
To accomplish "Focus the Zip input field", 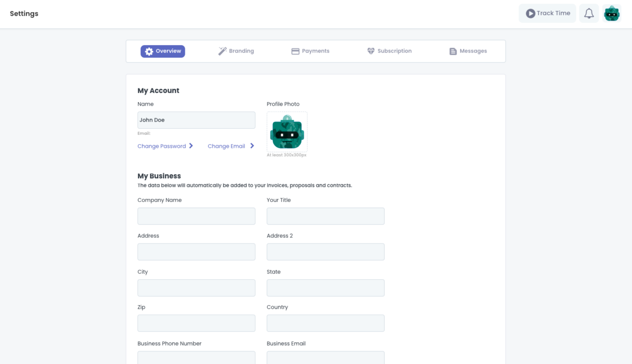I will [196, 323].
